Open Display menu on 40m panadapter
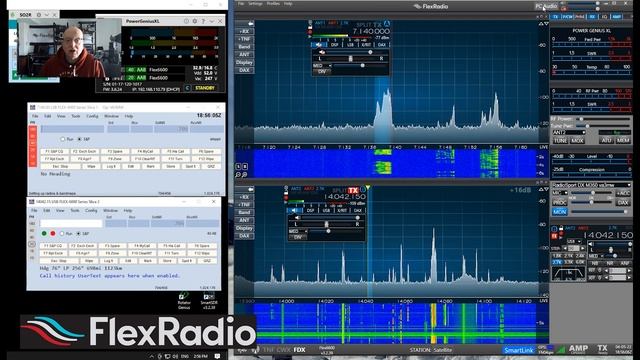The image size is (640, 360). [x=244, y=62]
